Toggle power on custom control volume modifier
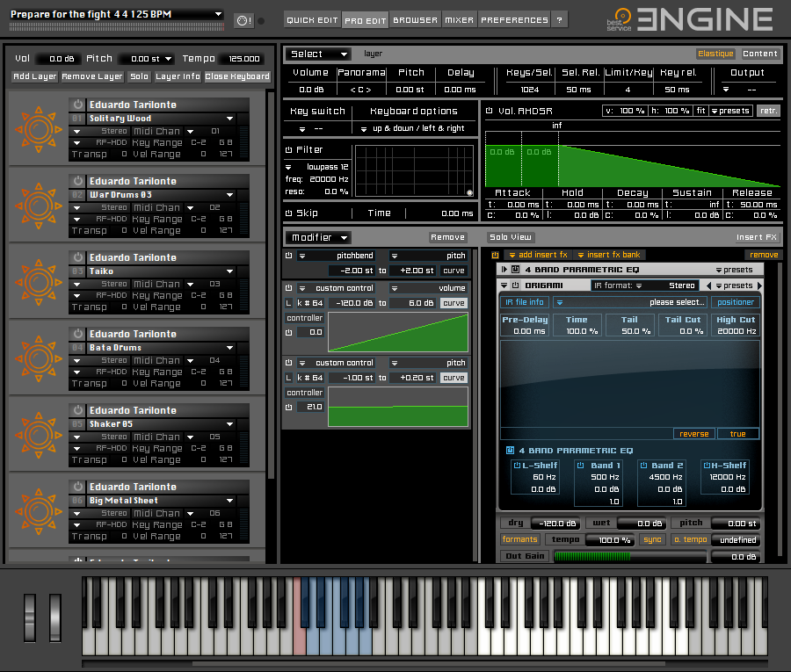 288,288
